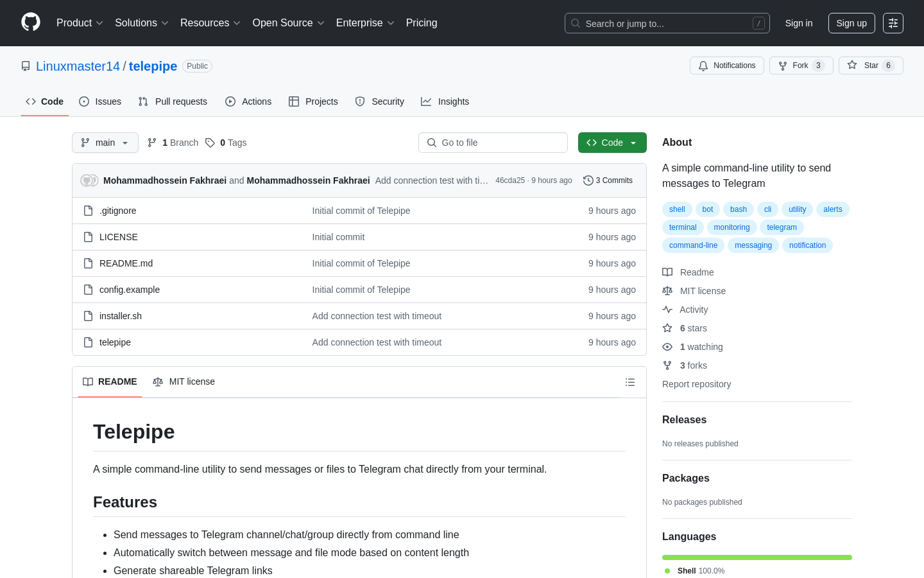This screenshot has height=578, width=924.
Task: Click the scales icon beside MIT license
Action: (667, 291)
